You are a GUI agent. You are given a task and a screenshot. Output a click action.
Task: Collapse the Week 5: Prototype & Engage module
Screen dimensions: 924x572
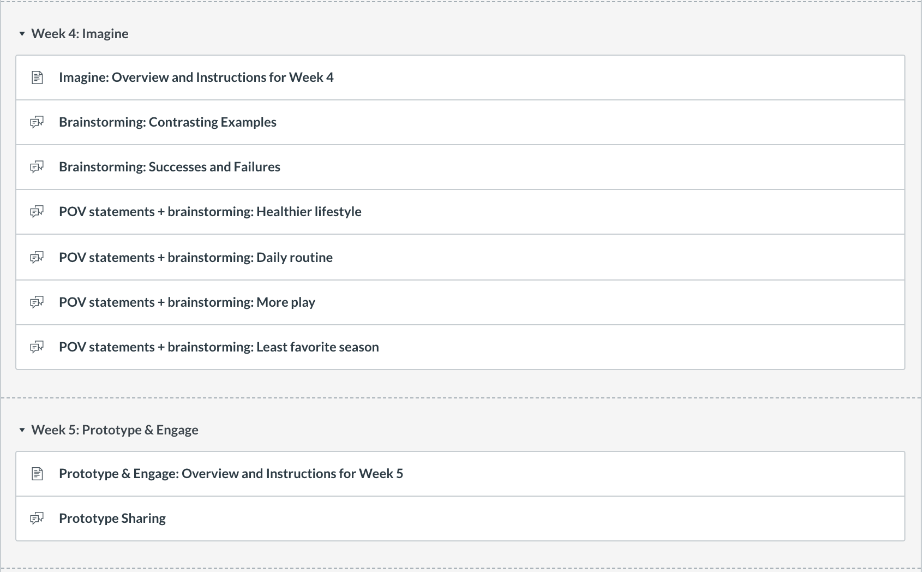[22, 430]
